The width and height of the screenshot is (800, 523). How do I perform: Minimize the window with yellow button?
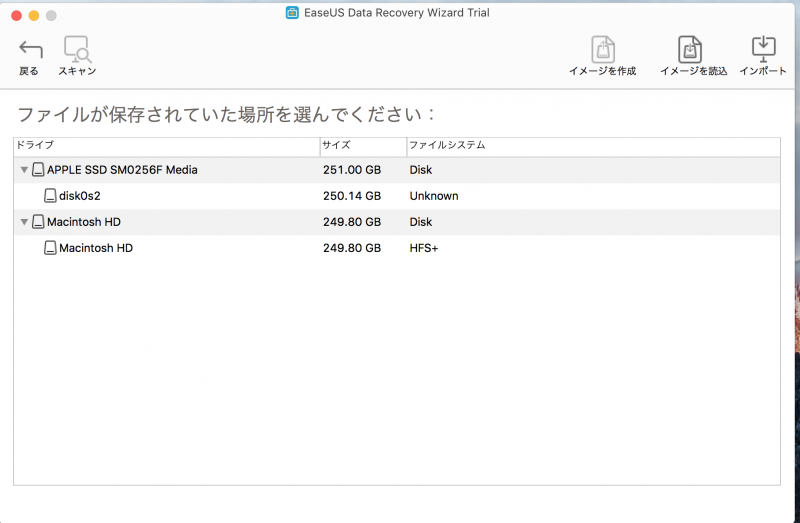point(34,16)
